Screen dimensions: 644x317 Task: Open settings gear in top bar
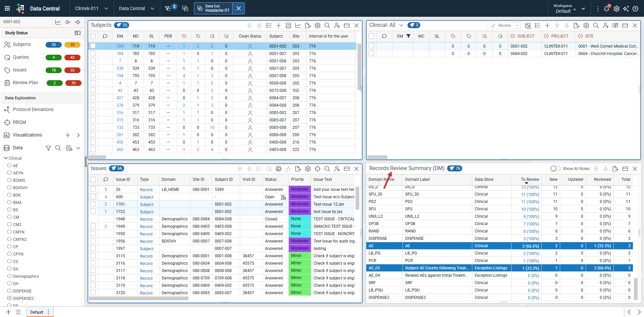616,9
